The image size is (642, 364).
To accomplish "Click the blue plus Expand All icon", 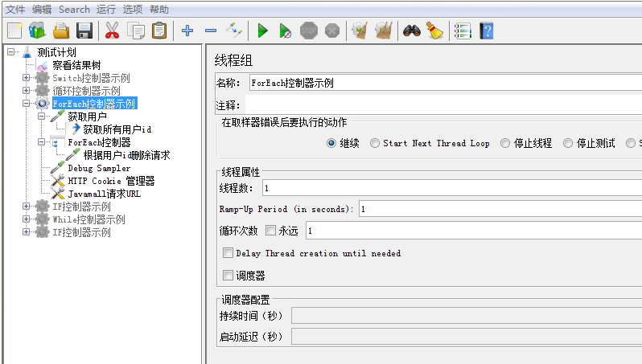I will (x=187, y=31).
